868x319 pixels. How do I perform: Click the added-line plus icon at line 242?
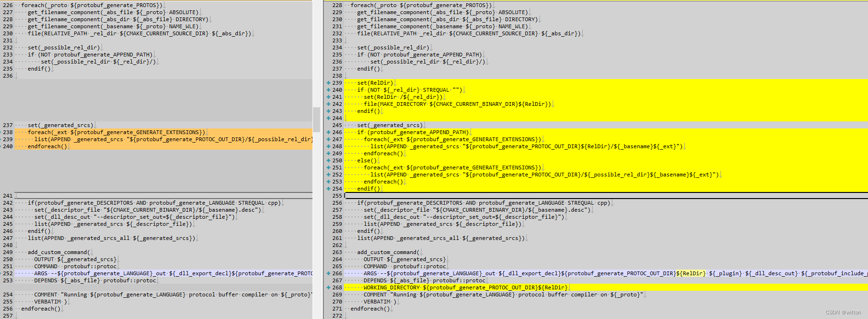point(328,104)
